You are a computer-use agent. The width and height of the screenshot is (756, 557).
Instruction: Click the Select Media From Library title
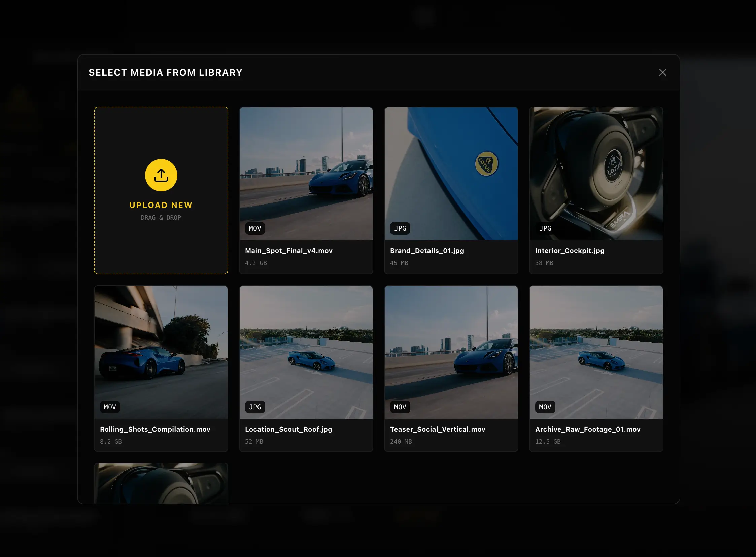(x=165, y=73)
